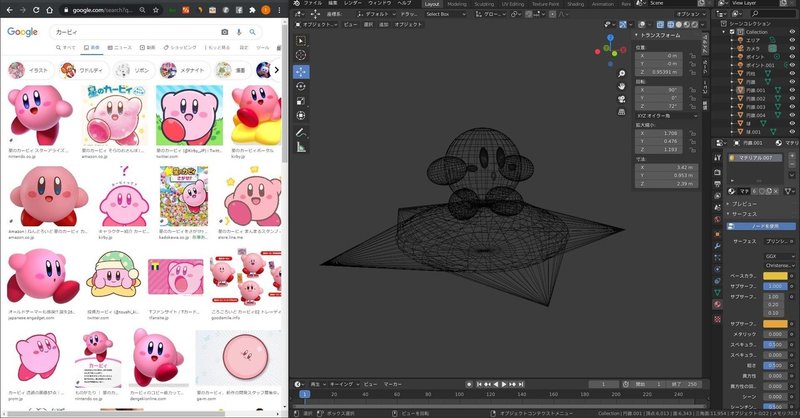Open the GGX distribution dropdown
Screen dimensions: 800x418
(779, 256)
